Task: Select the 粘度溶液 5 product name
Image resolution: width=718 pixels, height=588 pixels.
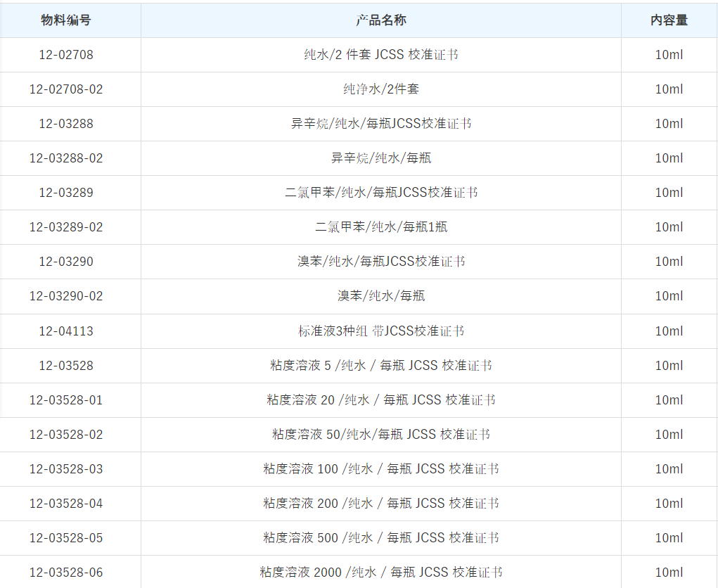Action: [380, 366]
